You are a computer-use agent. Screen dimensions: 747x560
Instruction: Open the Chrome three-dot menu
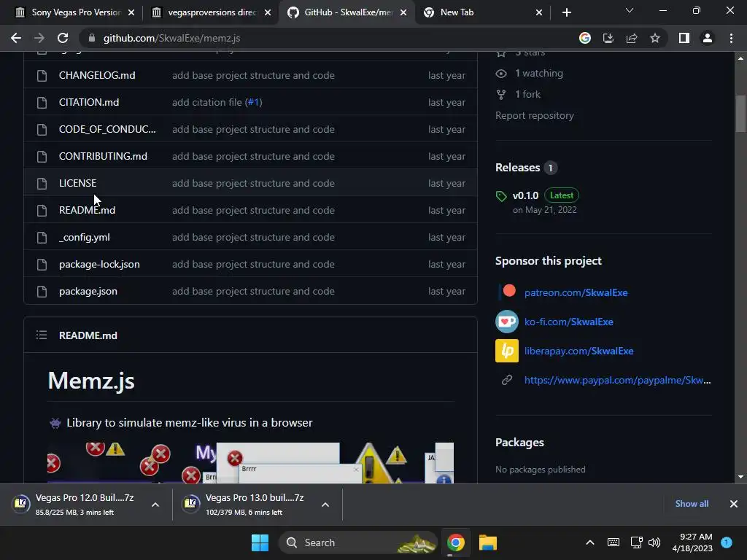pyautogui.click(x=731, y=38)
